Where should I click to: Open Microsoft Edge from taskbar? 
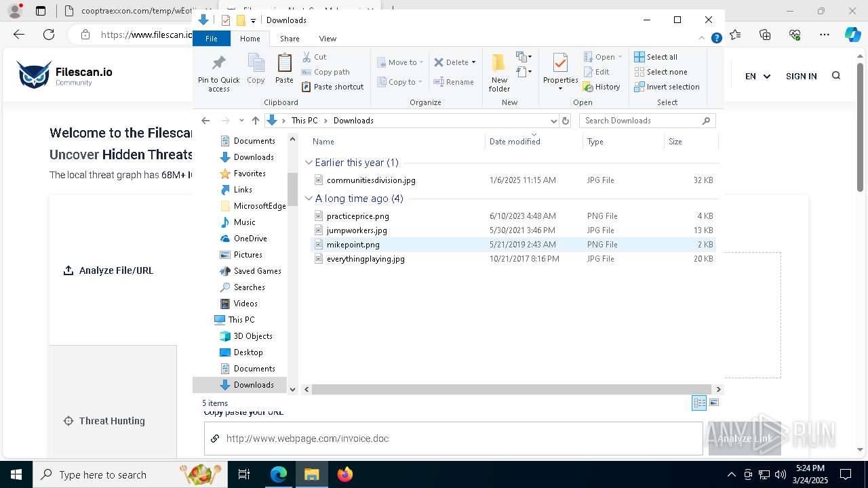pyautogui.click(x=279, y=474)
